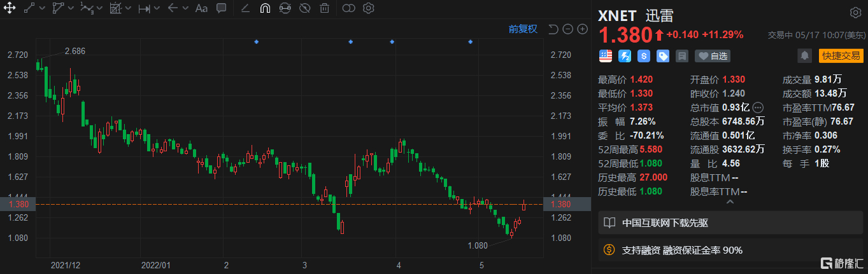Hide all drawings with the eye-slash icon

coord(304,8)
